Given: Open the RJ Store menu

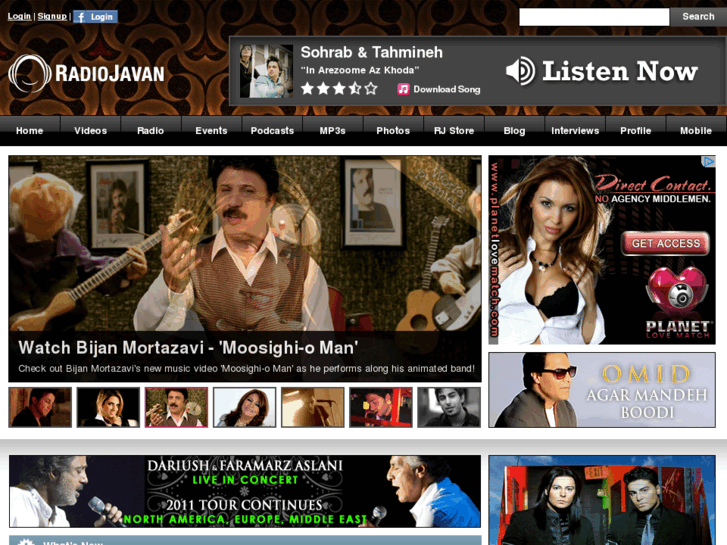Looking at the screenshot, I should point(454,131).
